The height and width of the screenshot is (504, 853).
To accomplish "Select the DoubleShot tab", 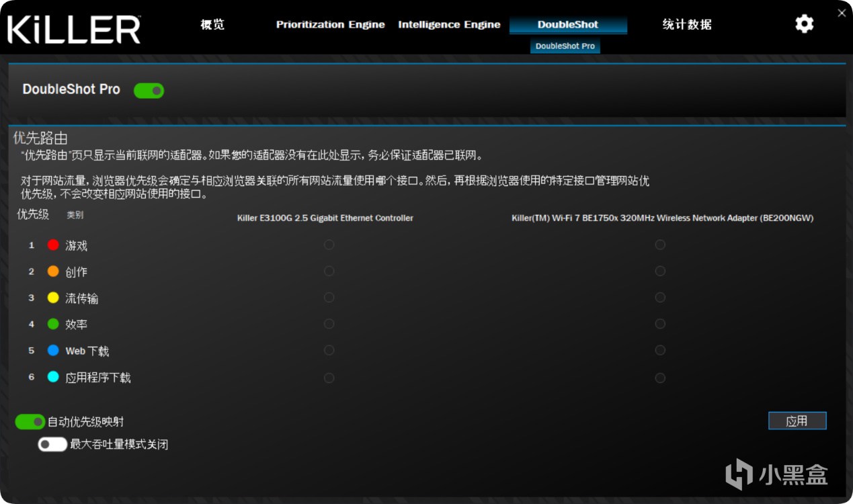I will point(568,24).
